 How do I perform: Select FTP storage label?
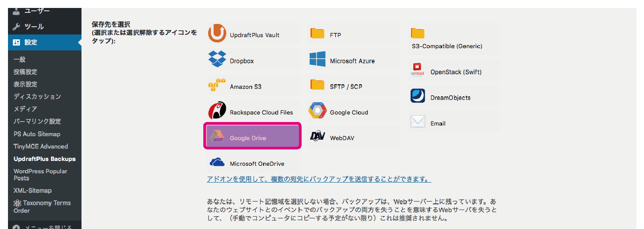pos(335,35)
